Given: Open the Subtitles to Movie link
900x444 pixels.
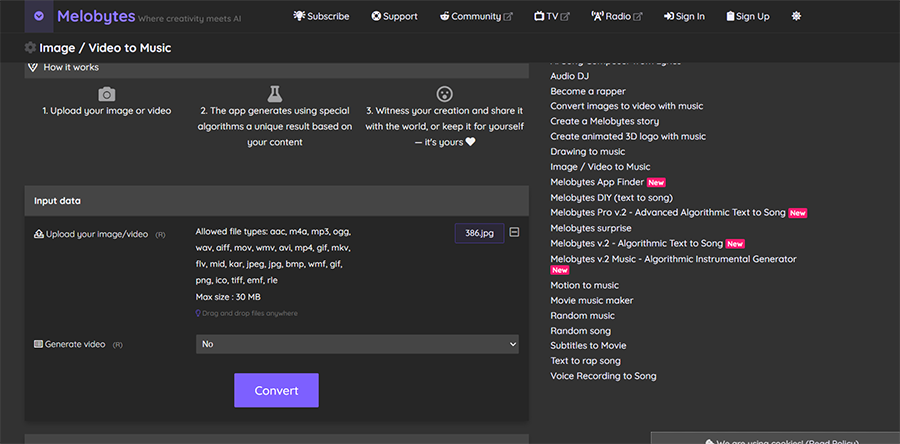Looking at the screenshot, I should click(x=588, y=345).
